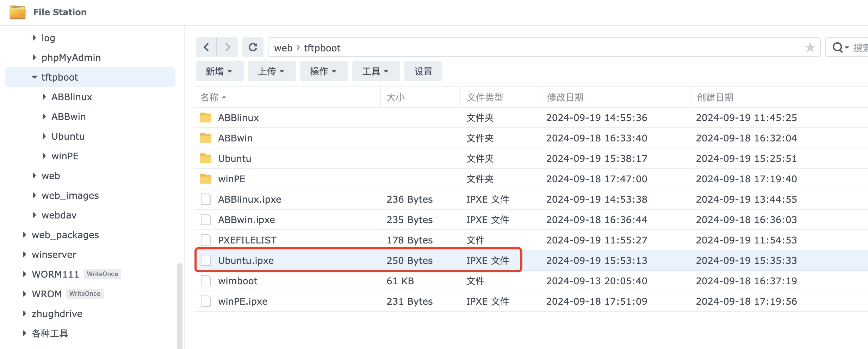Click the 设置 button
The height and width of the screenshot is (349, 868).
pyautogui.click(x=423, y=71)
